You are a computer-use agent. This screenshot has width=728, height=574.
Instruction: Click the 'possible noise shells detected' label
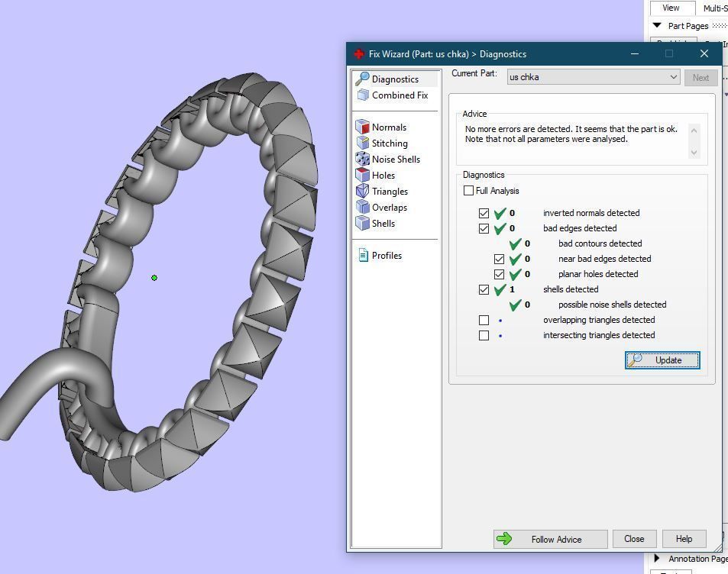click(613, 305)
